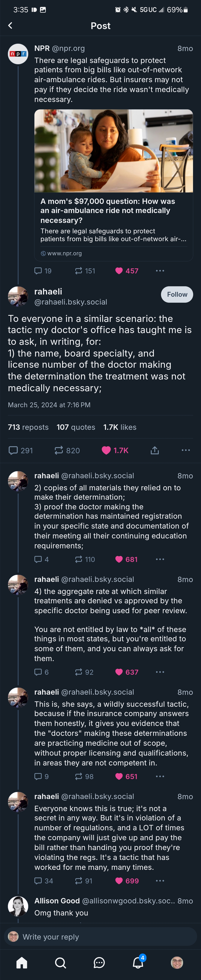201x980 pixels.
Task: Open NPR's profile avatar
Action: [x=18, y=54]
